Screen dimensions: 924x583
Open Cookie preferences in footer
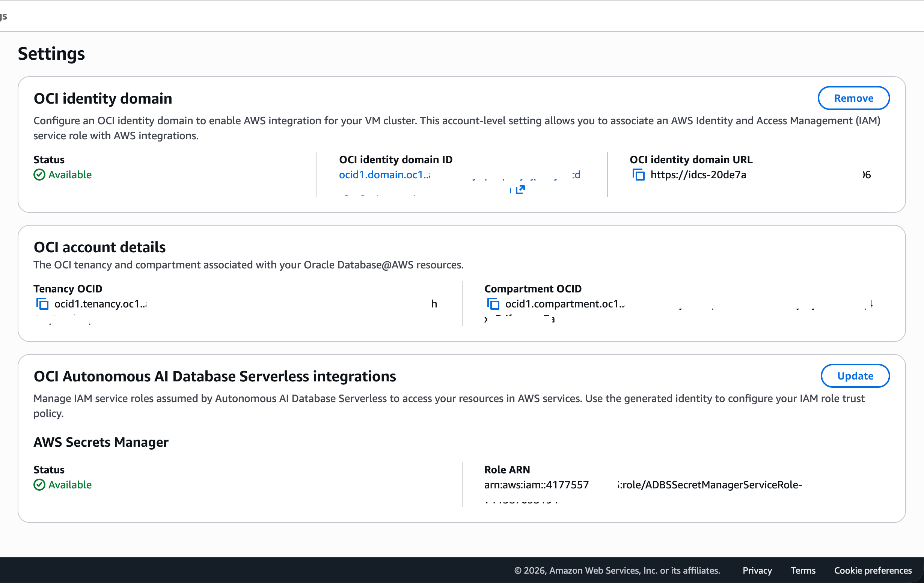pos(873,570)
